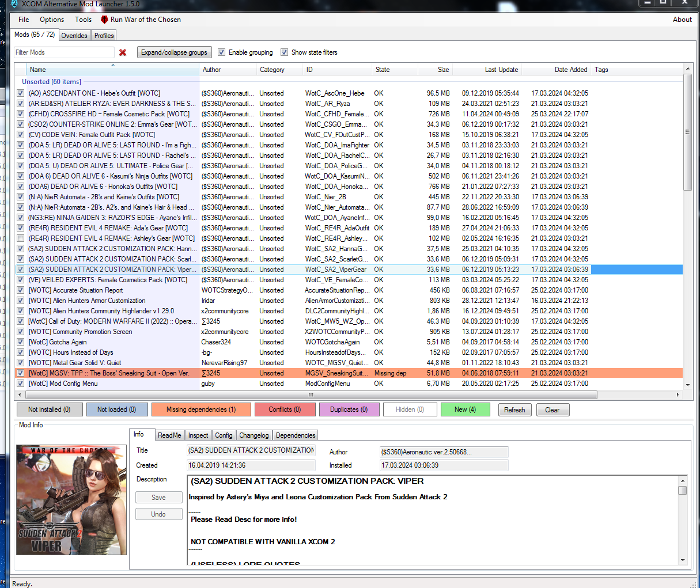Image resolution: width=700 pixels, height=588 pixels.
Task: Sort mods by the Category column header
Action: click(x=280, y=70)
